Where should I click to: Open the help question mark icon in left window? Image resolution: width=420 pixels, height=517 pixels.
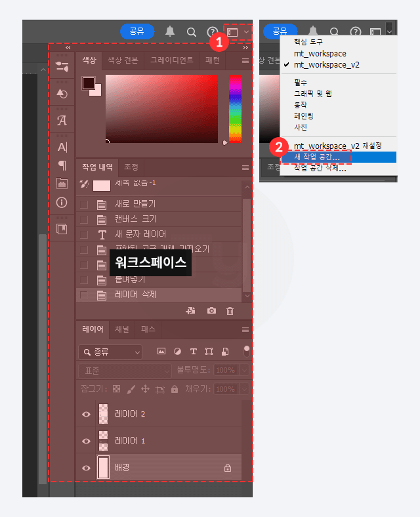[213, 32]
